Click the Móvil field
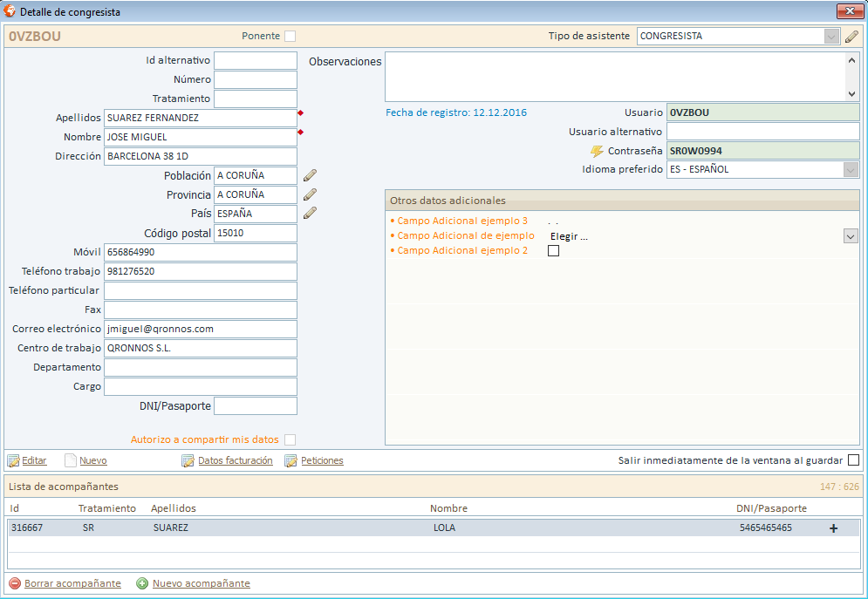The width and height of the screenshot is (868, 599). click(201, 252)
